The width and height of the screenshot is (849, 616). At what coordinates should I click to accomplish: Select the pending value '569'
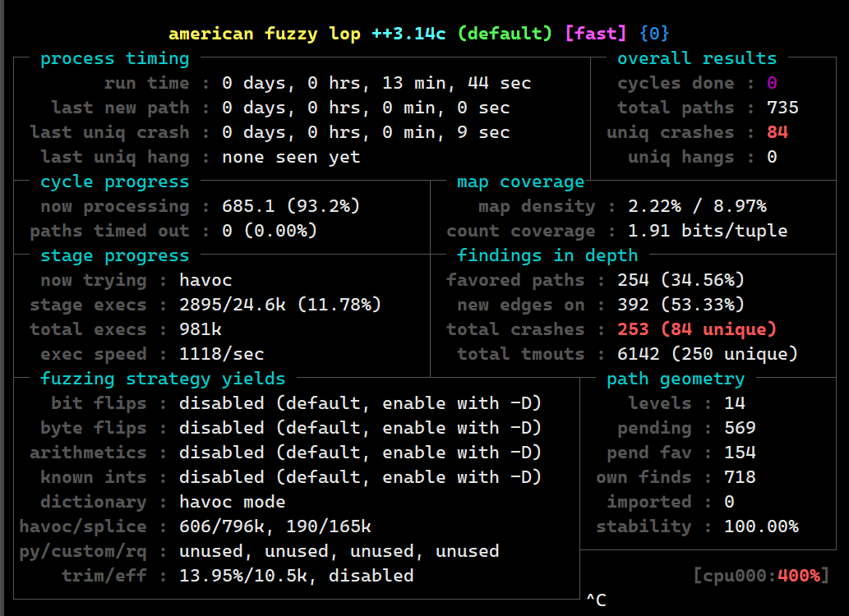[741, 428]
